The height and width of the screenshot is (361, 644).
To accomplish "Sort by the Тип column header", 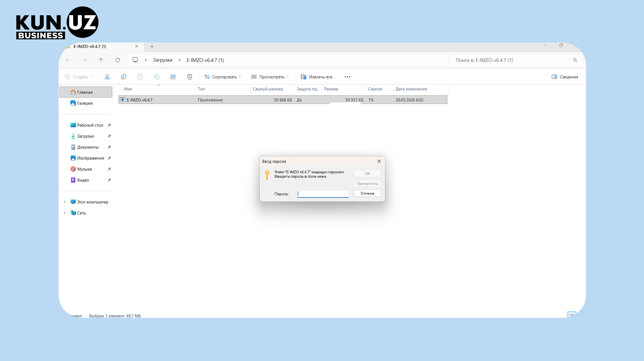I will [223, 89].
